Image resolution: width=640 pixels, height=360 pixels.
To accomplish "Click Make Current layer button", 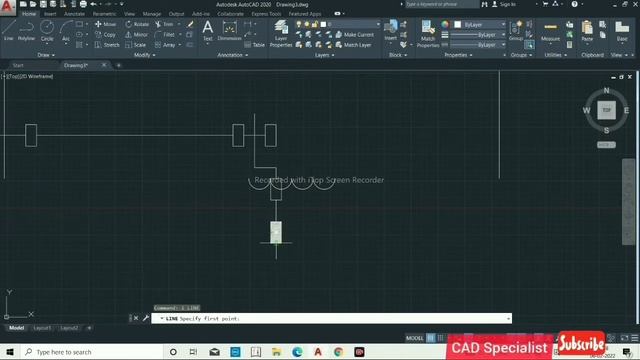I will (354, 35).
